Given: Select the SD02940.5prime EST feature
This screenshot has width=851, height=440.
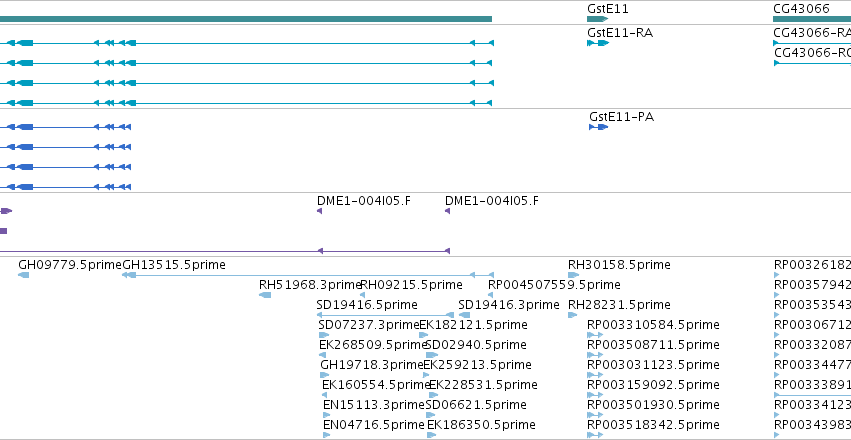Looking at the screenshot, I should [x=432, y=355].
